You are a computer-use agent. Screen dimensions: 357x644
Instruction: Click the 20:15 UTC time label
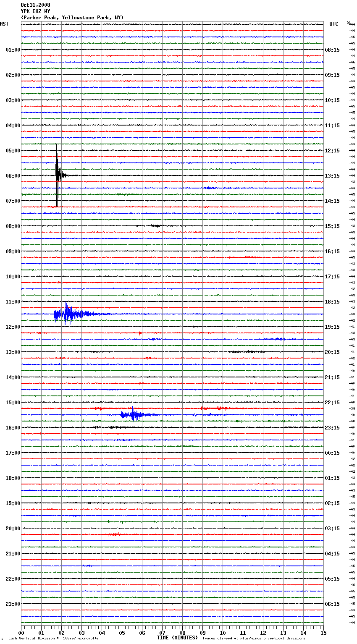tap(332, 352)
